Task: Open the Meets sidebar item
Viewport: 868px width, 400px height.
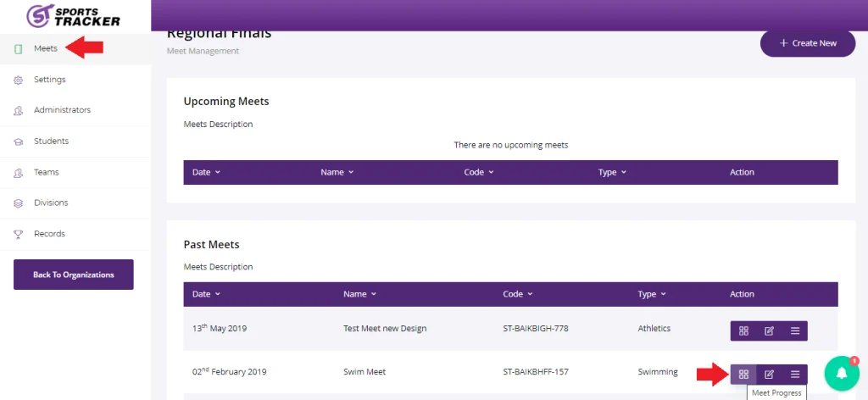Action: coord(45,48)
